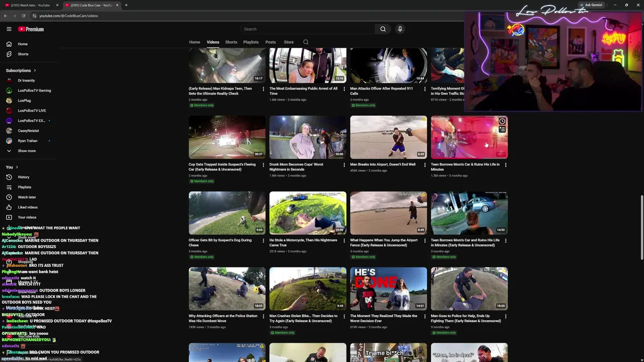Click browser back arrow
Image resolution: width=644 pixels, height=362 pixels.
[x=6, y=16]
